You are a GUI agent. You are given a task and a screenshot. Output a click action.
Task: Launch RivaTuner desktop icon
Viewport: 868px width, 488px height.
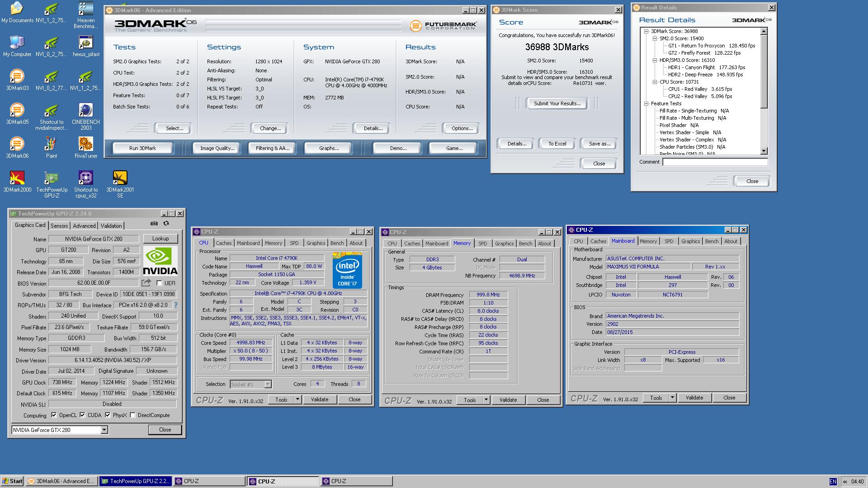86,148
